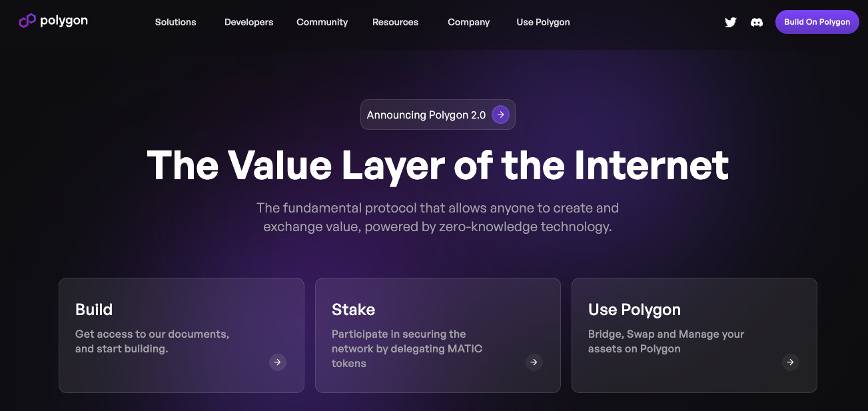This screenshot has width=868, height=411.
Task: Select the Build card title
Action: pos(94,310)
